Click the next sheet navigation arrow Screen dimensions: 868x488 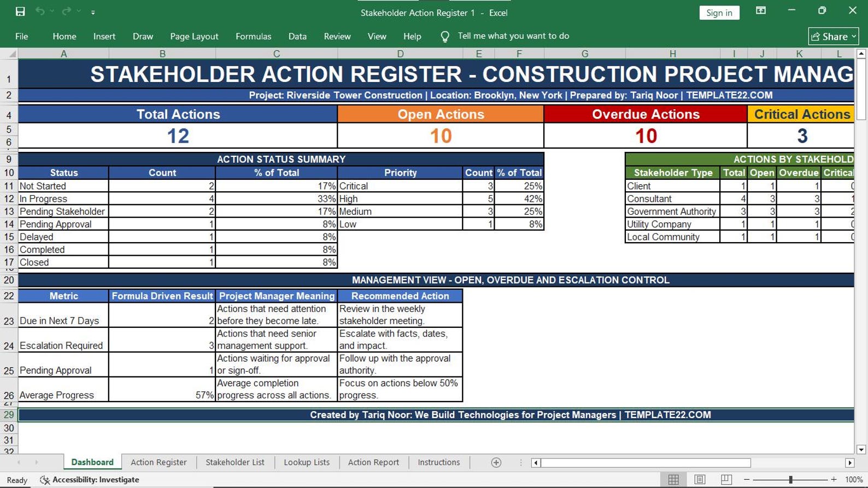(37, 462)
